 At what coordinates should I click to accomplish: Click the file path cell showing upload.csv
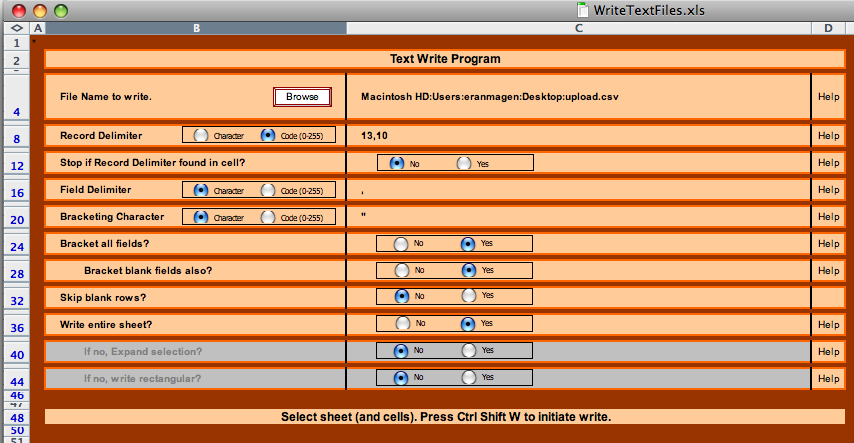[578, 97]
